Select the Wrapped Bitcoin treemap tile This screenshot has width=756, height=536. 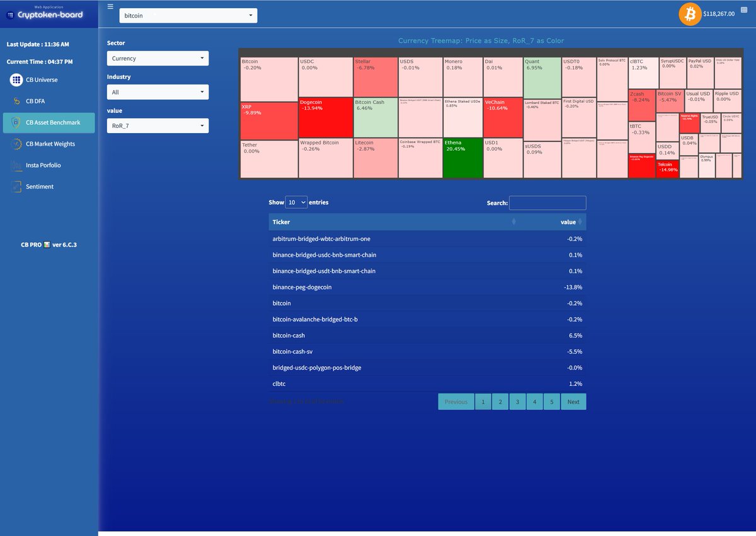click(326, 158)
